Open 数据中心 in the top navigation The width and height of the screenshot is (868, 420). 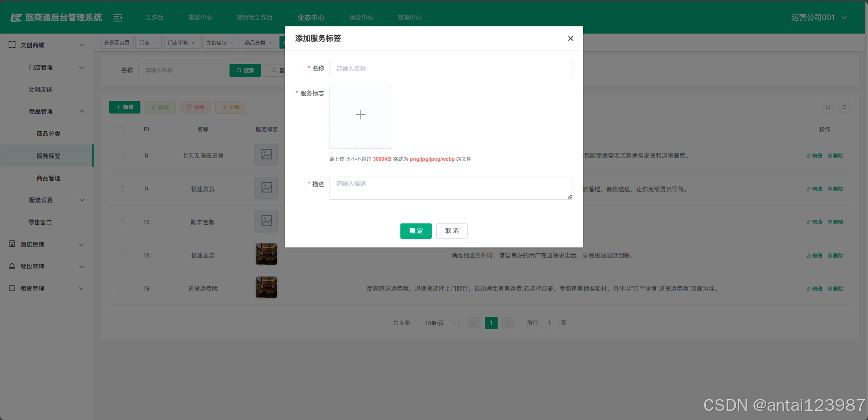click(x=410, y=18)
